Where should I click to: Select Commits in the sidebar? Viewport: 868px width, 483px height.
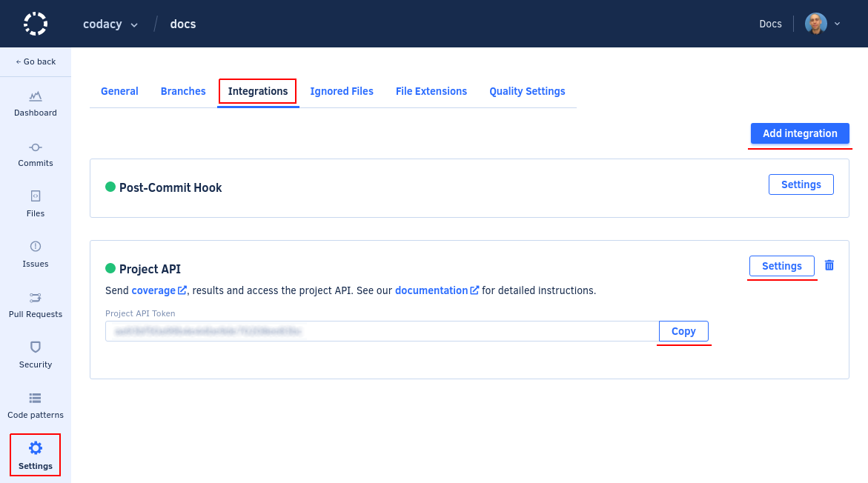pyautogui.click(x=35, y=154)
